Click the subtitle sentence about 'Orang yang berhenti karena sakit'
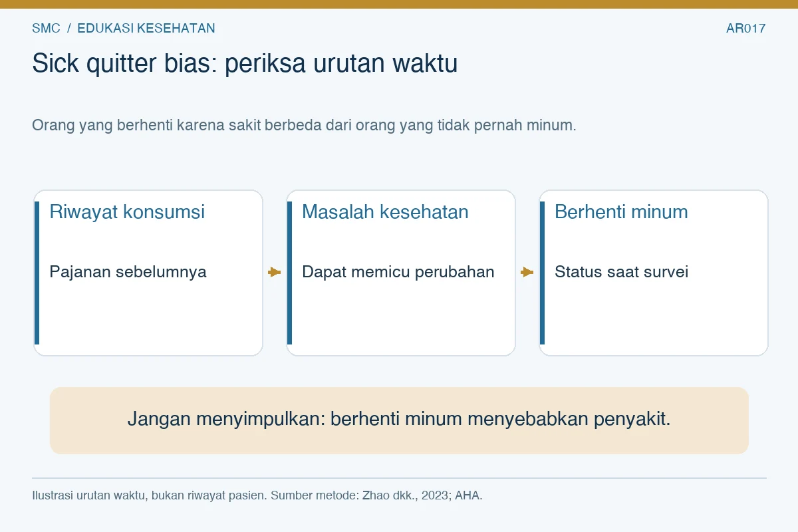This screenshot has width=798, height=532. [304, 125]
